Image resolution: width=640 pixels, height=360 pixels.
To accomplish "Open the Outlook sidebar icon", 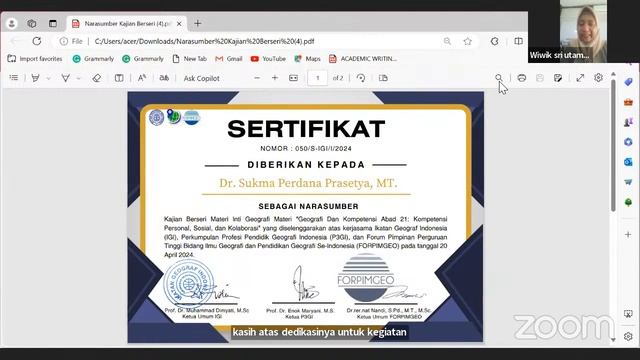I will coord(628,162).
